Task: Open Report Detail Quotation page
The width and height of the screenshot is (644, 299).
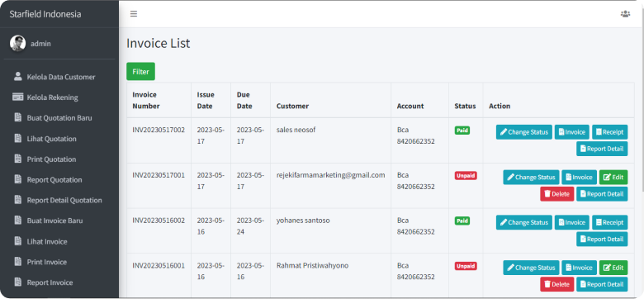Action: tap(64, 200)
